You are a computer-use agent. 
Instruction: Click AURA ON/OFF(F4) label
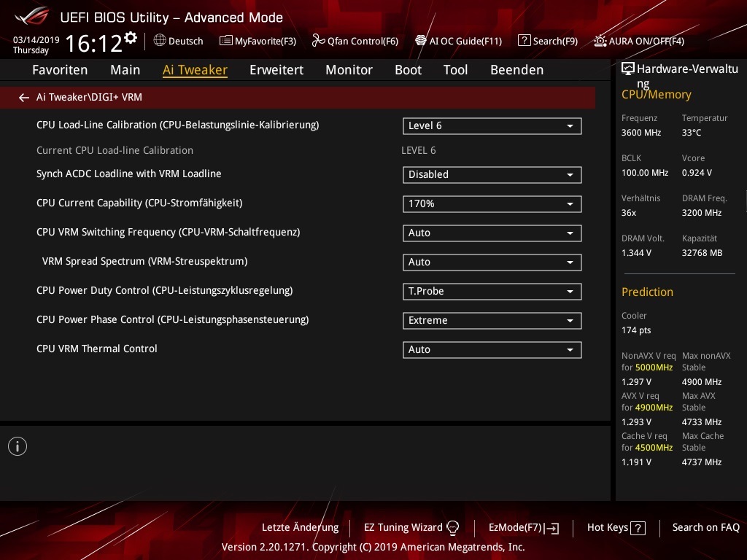click(x=646, y=42)
